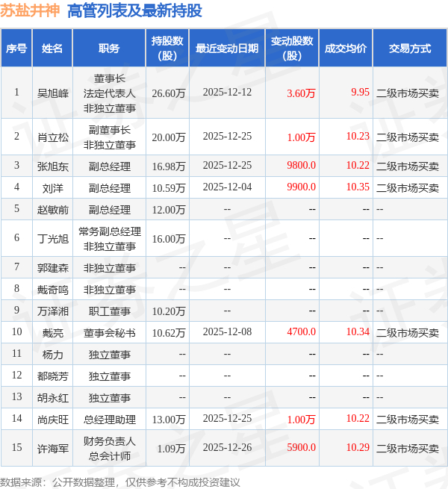Select the name 张旭东

coord(53,166)
